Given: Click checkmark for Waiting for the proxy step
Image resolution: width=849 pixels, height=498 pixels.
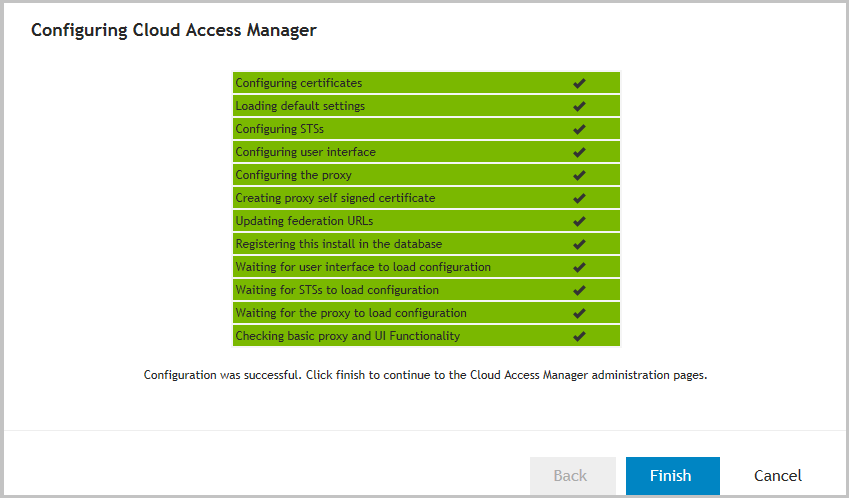Looking at the screenshot, I should [x=579, y=313].
